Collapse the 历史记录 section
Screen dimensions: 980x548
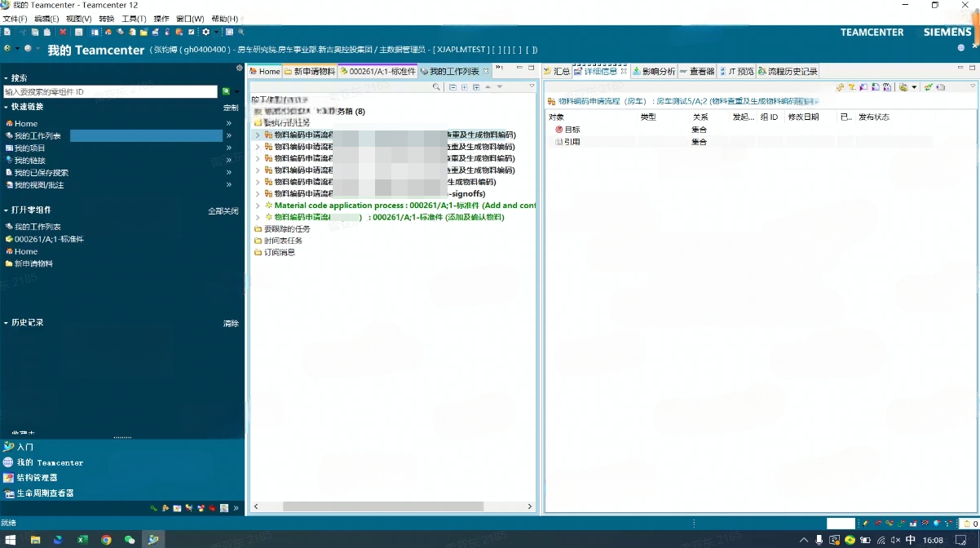6,323
